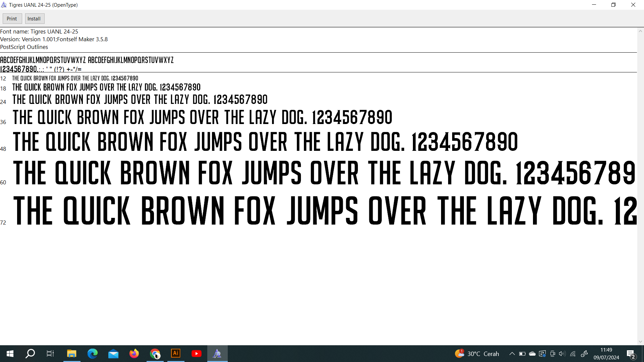The image size is (644, 362).
Task: Open taskbar Search
Action: click(30, 354)
